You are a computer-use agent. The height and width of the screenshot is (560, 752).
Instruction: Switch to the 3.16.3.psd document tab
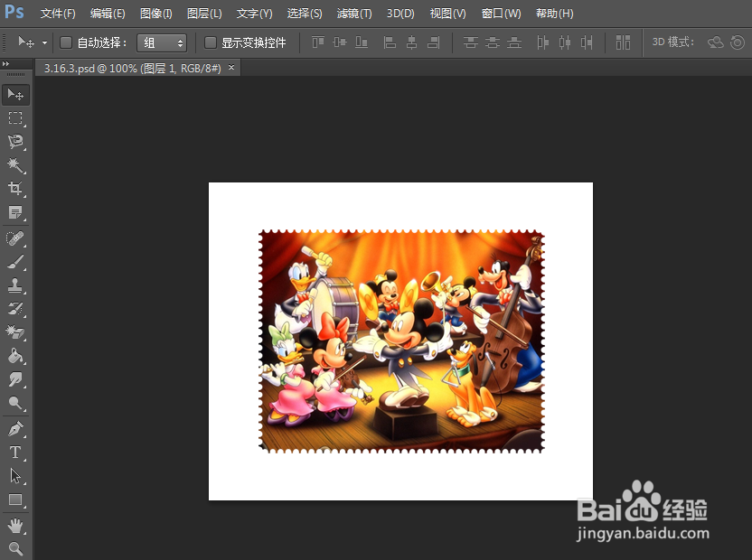pos(132,69)
